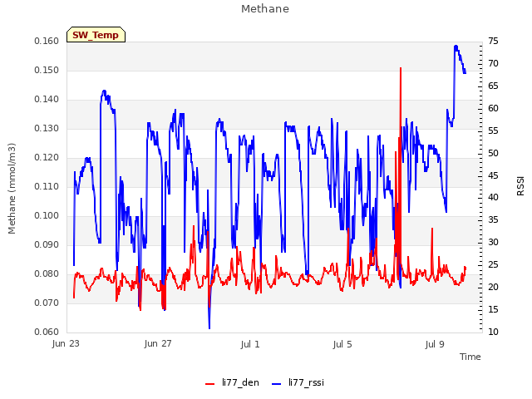The image size is (532, 399).
Task: Click the SW_Temp annotation label
Action: point(96,35)
